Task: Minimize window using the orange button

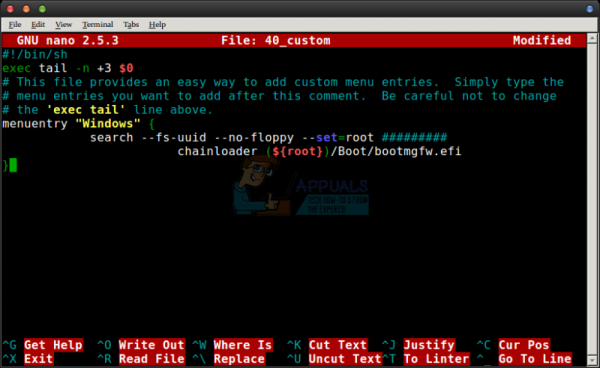Action: click(26, 8)
